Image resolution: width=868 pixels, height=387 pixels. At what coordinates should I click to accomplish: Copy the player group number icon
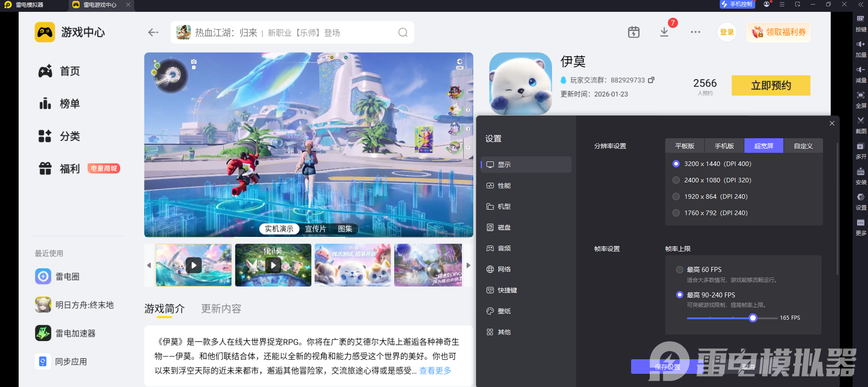pyautogui.click(x=651, y=80)
